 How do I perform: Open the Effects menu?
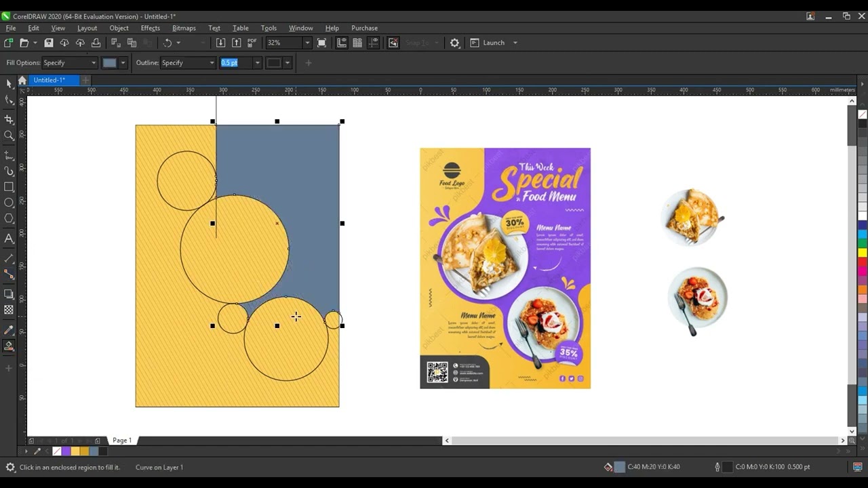click(x=151, y=28)
